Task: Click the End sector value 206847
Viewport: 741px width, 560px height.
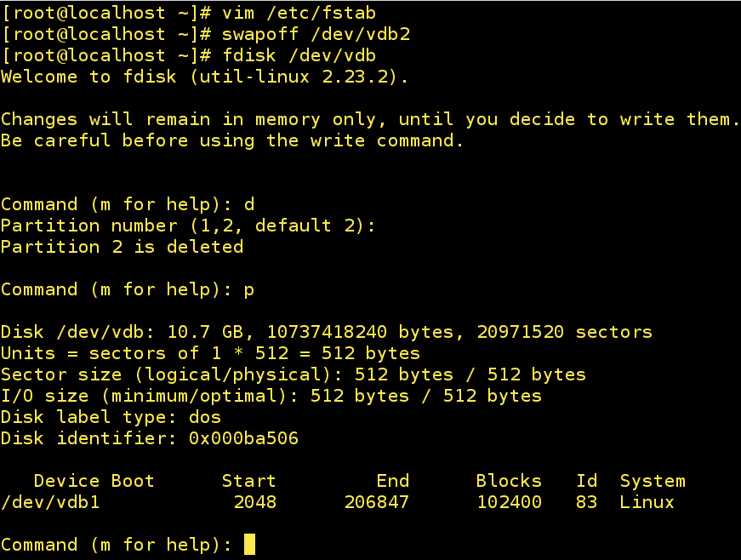Action: (376, 502)
